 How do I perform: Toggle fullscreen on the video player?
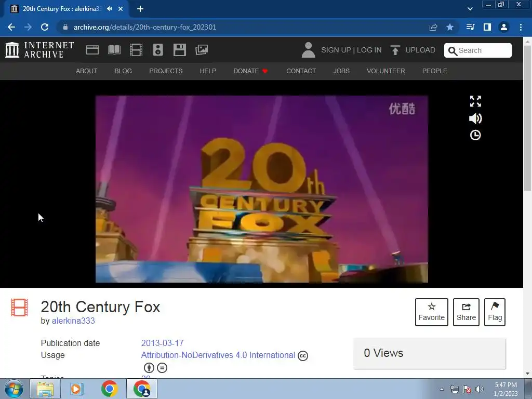coord(475,101)
